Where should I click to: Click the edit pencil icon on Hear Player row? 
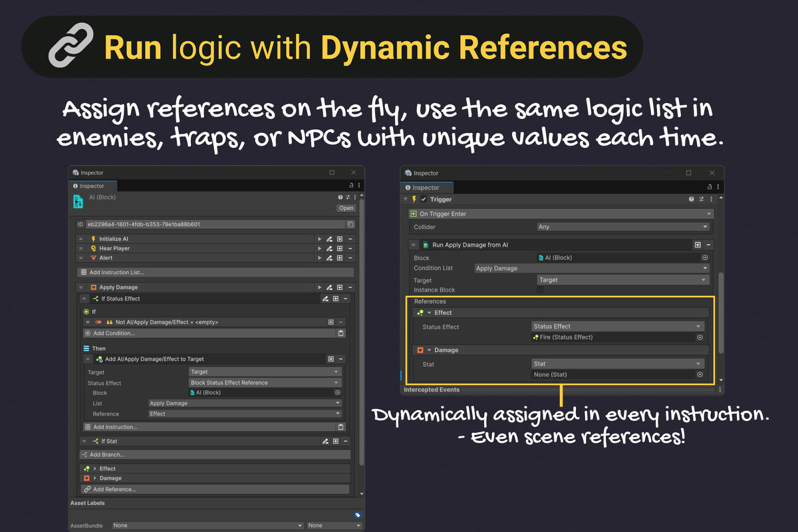(329, 249)
